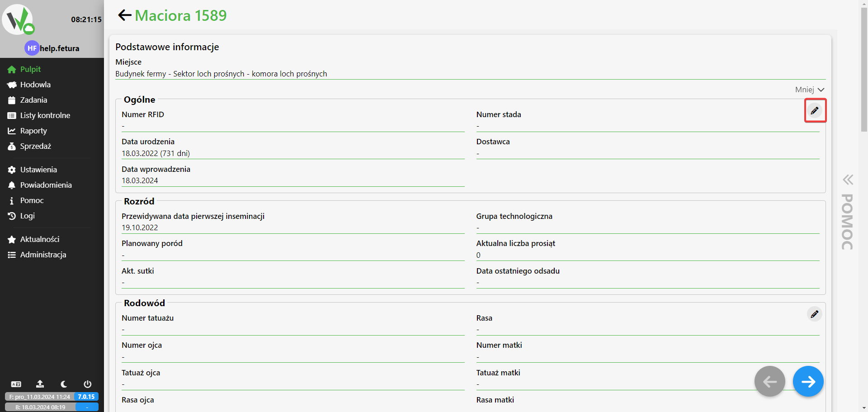Go to previous animal with gray arrow
This screenshot has height=412, width=868.
tap(769, 382)
